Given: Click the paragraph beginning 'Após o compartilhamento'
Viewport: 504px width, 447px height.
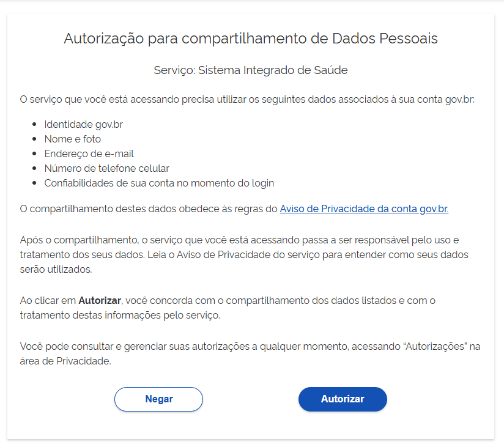Looking at the screenshot, I should click(239, 254).
